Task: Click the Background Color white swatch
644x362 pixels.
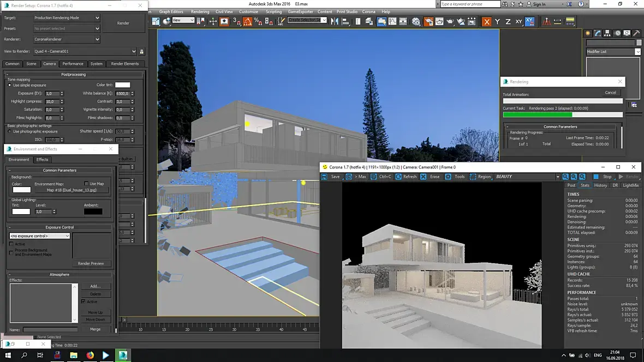Action: 21,190
